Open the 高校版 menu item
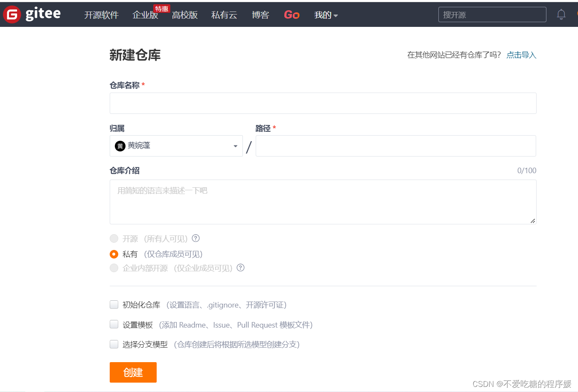The height and width of the screenshot is (392, 578). point(185,15)
